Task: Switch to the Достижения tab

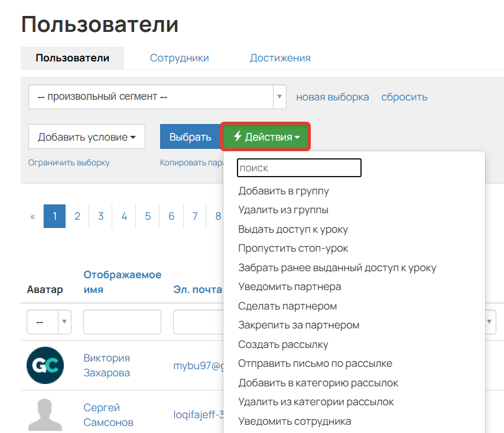Action: click(280, 57)
